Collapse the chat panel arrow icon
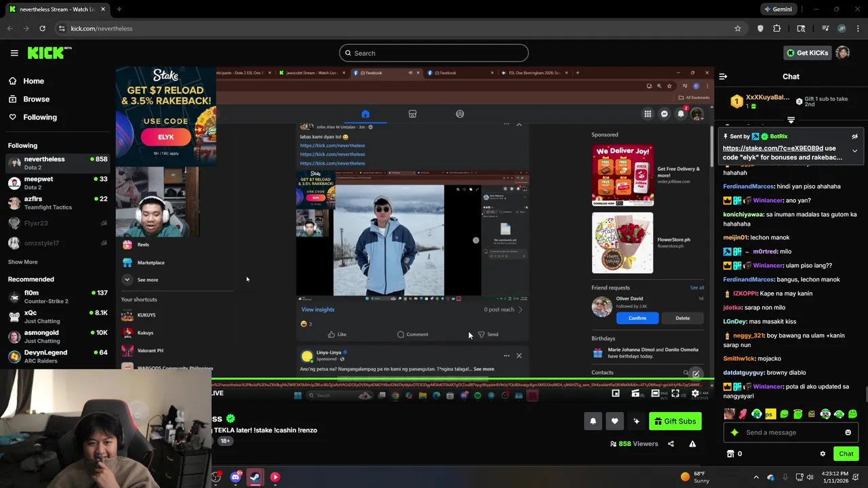Screen dimensions: 868x488 (723, 77)
